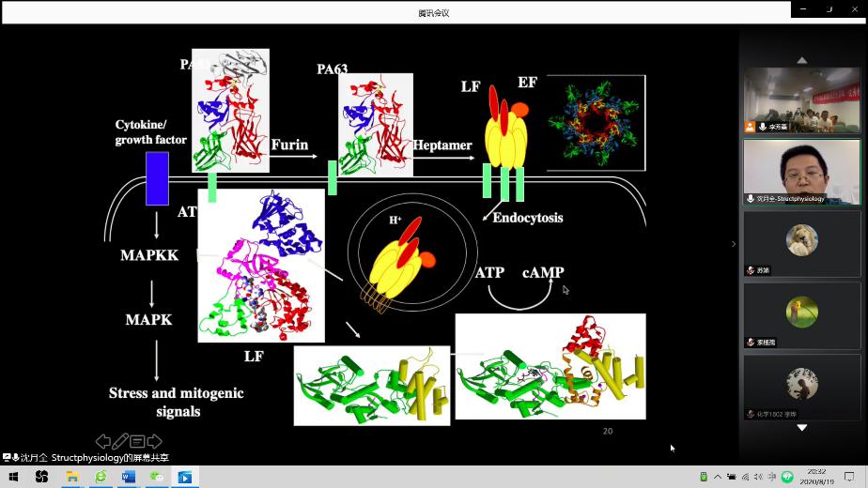Click the clock showing 2020/8/19
The height and width of the screenshot is (488, 868).
point(815,477)
